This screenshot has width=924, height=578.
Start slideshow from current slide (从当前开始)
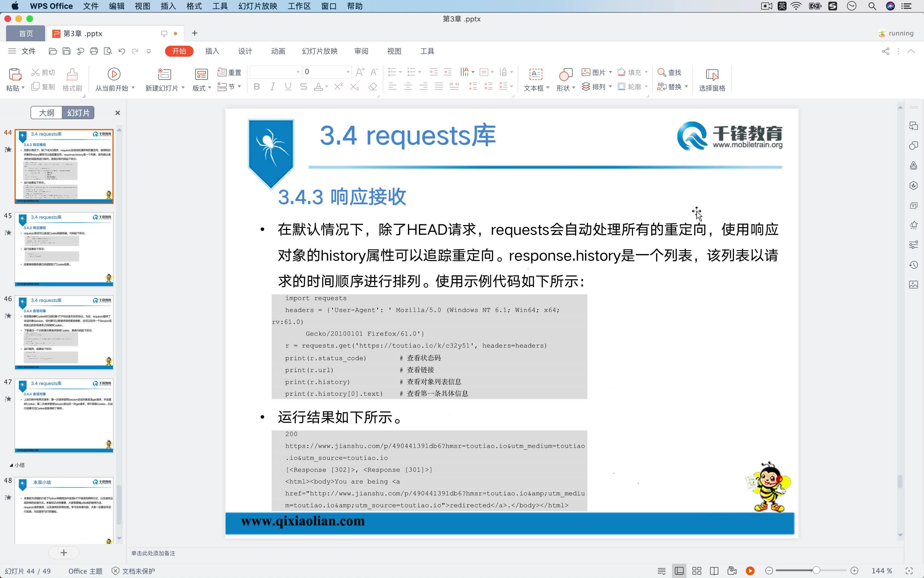coord(114,80)
